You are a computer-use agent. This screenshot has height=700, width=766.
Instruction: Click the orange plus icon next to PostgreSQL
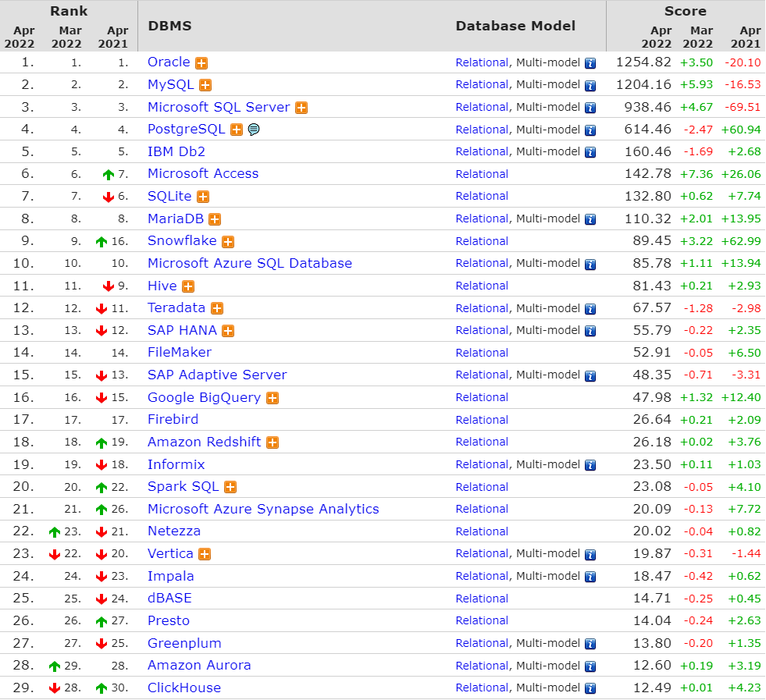pos(237,130)
